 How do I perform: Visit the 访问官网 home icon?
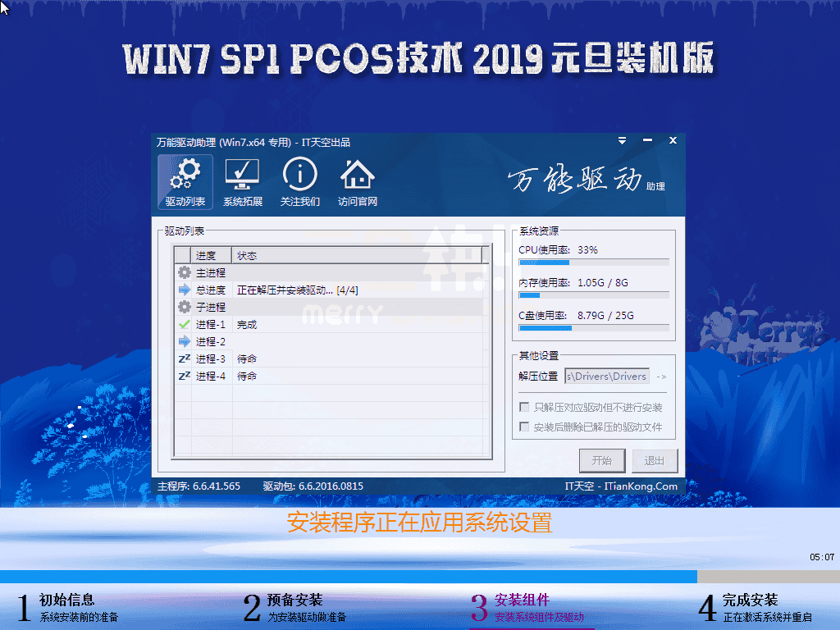coord(358,182)
